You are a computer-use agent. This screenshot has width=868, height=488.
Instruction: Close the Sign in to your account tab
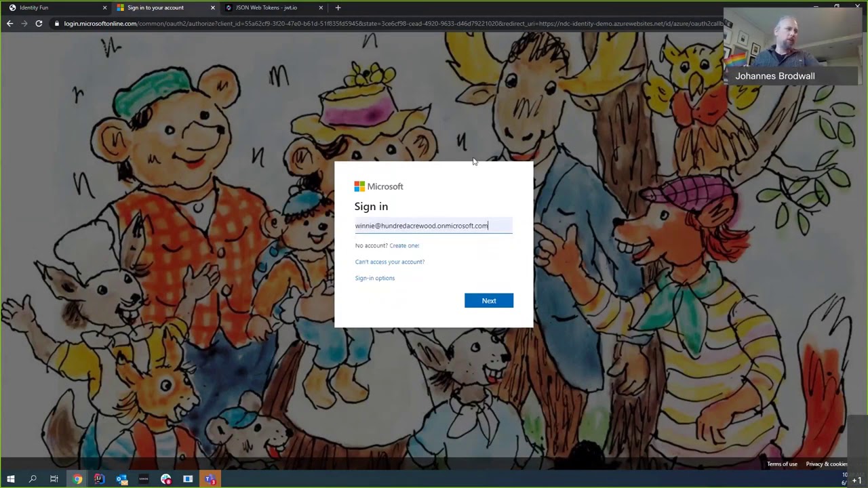click(x=213, y=7)
